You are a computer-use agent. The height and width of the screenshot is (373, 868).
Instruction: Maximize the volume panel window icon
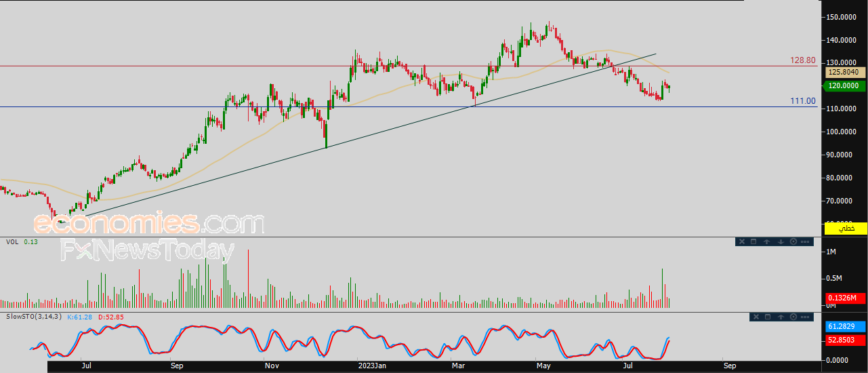click(753, 241)
